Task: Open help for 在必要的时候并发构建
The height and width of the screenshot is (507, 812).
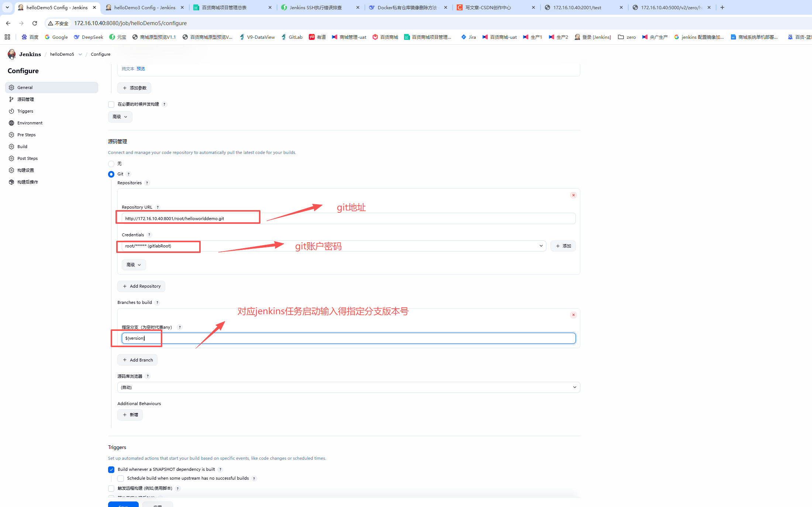Action: click(164, 105)
